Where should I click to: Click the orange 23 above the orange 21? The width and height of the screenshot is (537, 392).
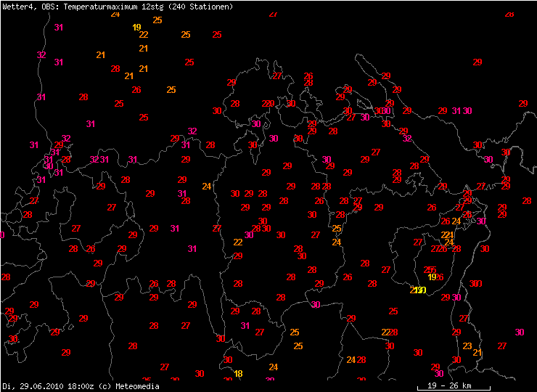(467, 346)
